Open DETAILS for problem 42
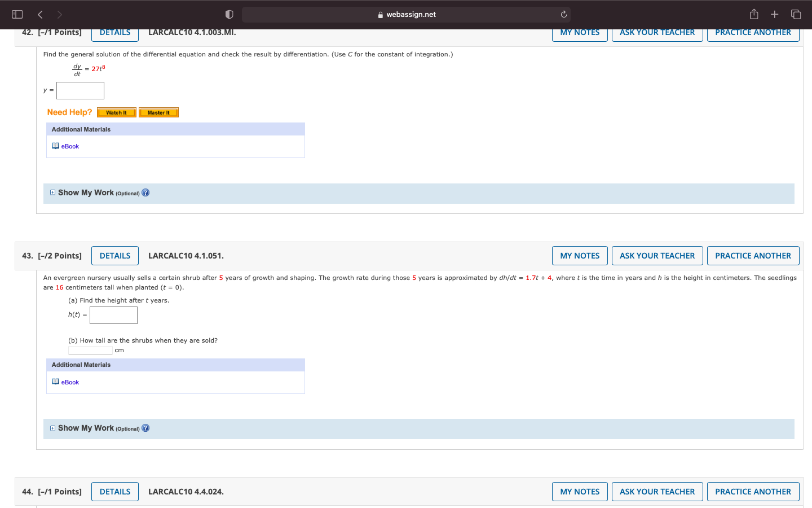812x508 pixels. pos(114,32)
